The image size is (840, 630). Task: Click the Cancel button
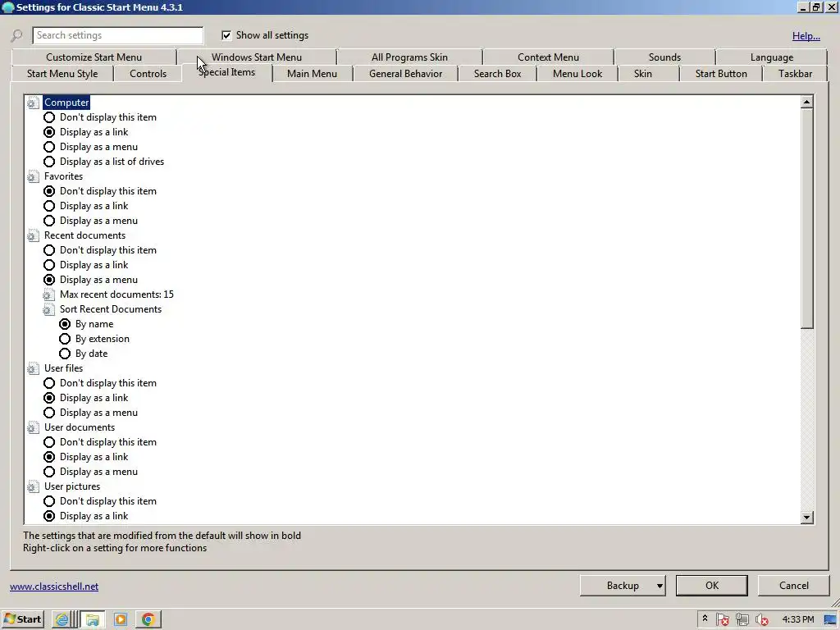coord(793,586)
